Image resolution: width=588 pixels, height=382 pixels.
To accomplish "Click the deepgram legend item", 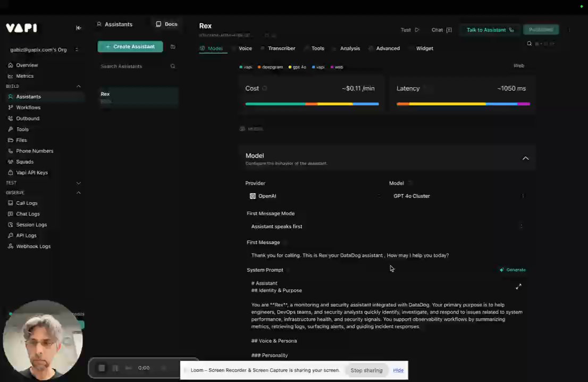I will (271, 67).
